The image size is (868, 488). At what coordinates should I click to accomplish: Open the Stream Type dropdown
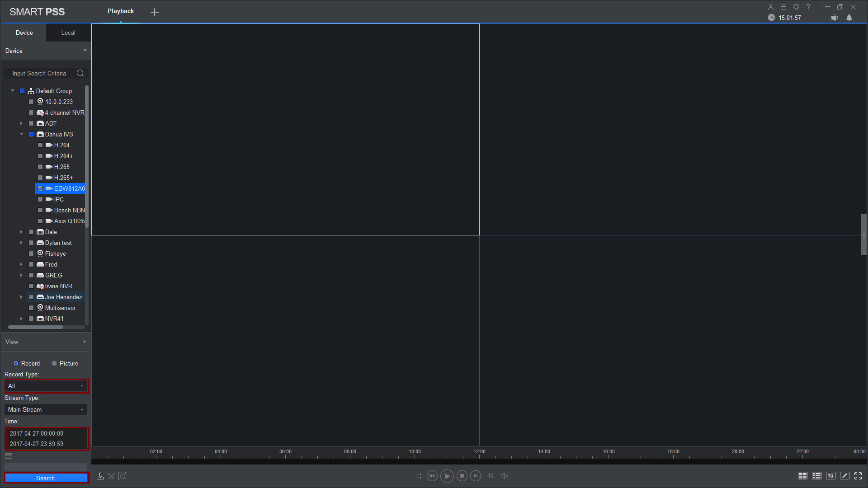pos(46,409)
